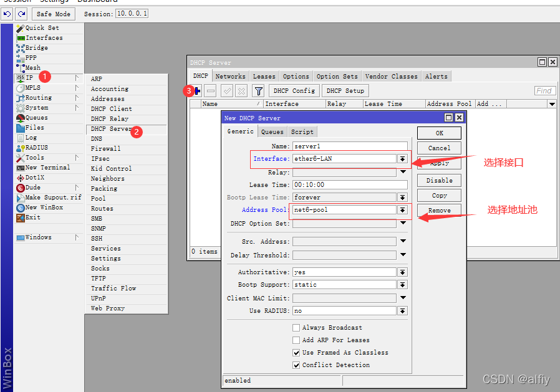Open the Address Pool dropdown arrow
560x392 pixels.
[402, 210]
